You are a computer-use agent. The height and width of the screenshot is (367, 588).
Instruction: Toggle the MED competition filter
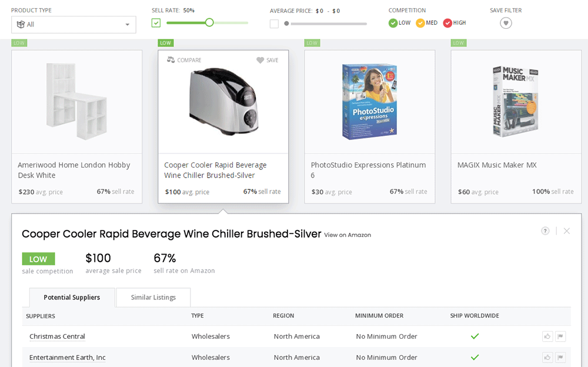click(x=420, y=23)
